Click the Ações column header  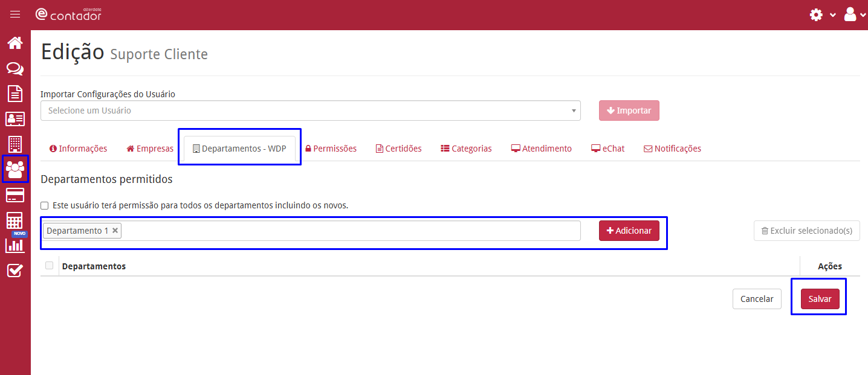830,266
